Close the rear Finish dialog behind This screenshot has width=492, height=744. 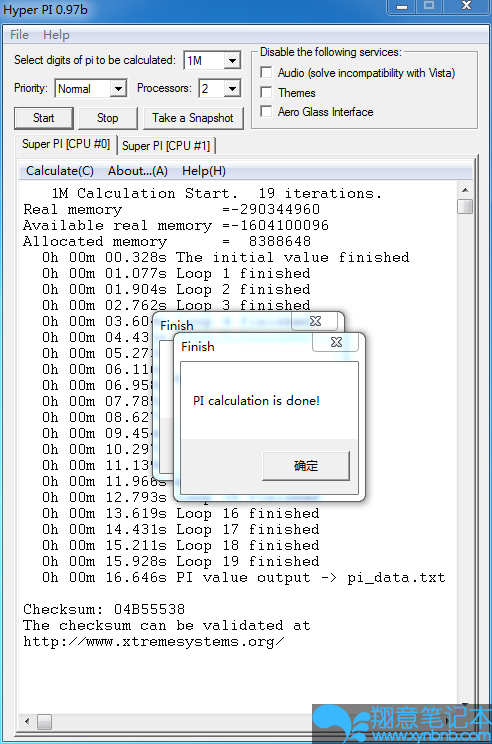(x=316, y=322)
